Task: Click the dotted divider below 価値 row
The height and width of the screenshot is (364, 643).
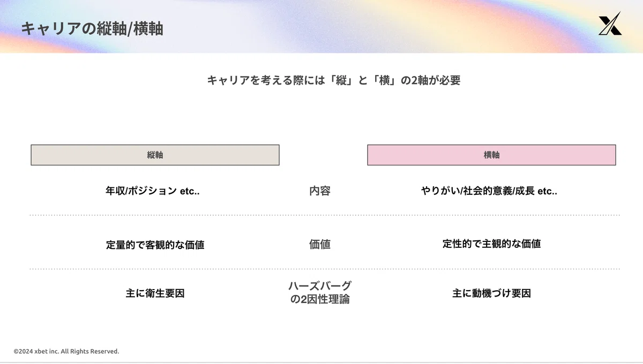Action: [325, 269]
